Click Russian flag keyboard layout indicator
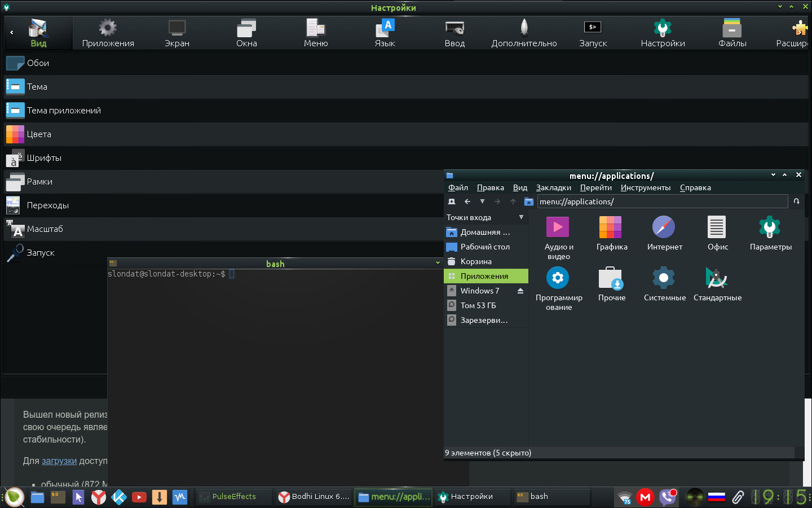The width and height of the screenshot is (812, 508). pos(716,497)
